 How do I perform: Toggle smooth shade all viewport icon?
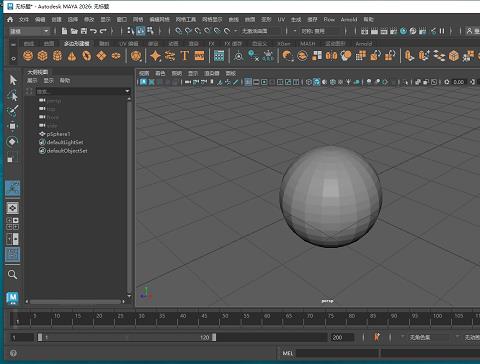(x=316, y=82)
